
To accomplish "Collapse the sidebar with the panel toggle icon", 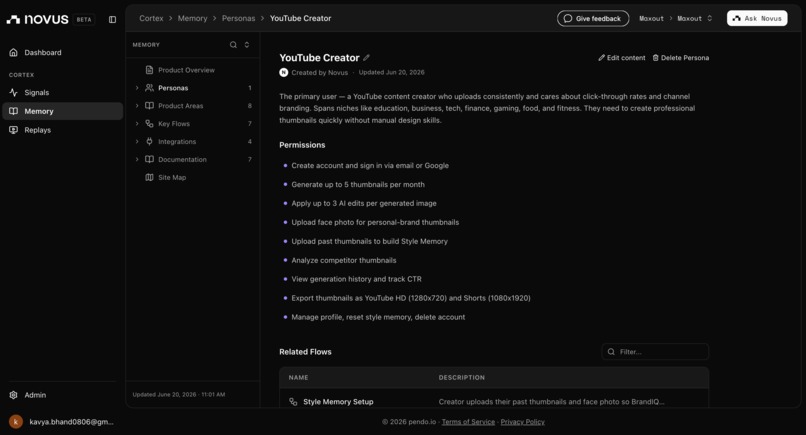I will coord(112,20).
